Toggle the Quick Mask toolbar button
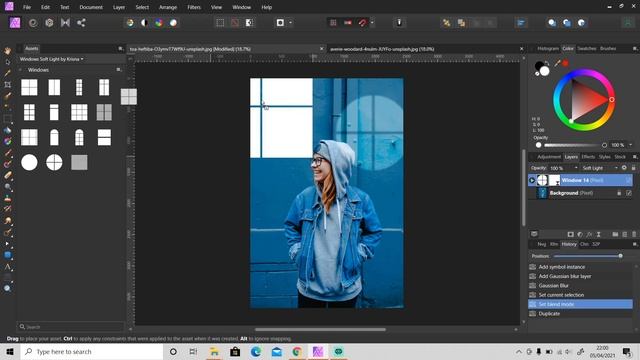This screenshot has height=360, width=640. coord(280,23)
